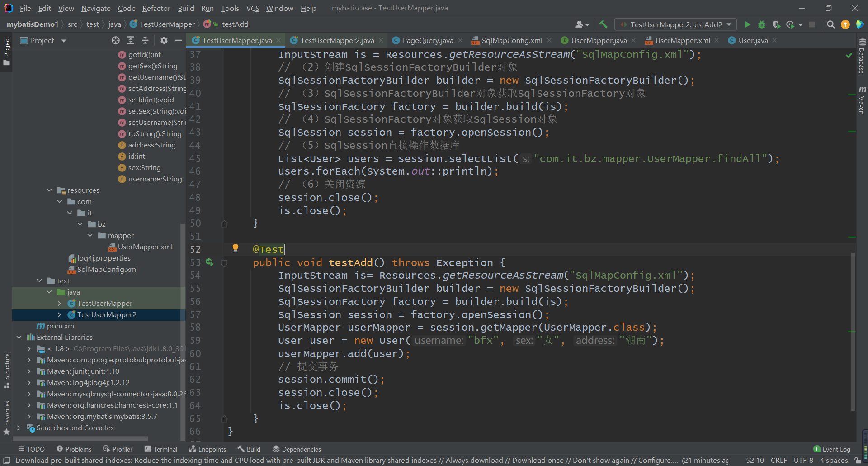Collapse the resources folder
Viewport: 868px width, 466px height.
49,190
